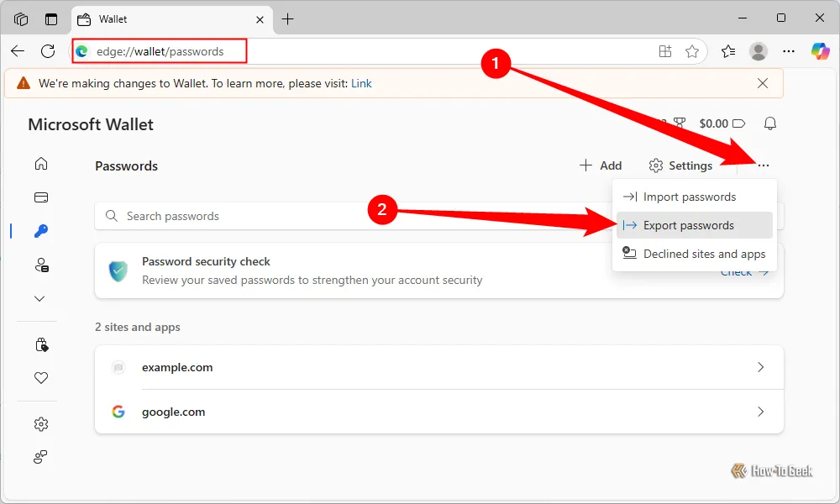This screenshot has height=504, width=840.
Task: Add this page to favorites star
Action: point(692,51)
